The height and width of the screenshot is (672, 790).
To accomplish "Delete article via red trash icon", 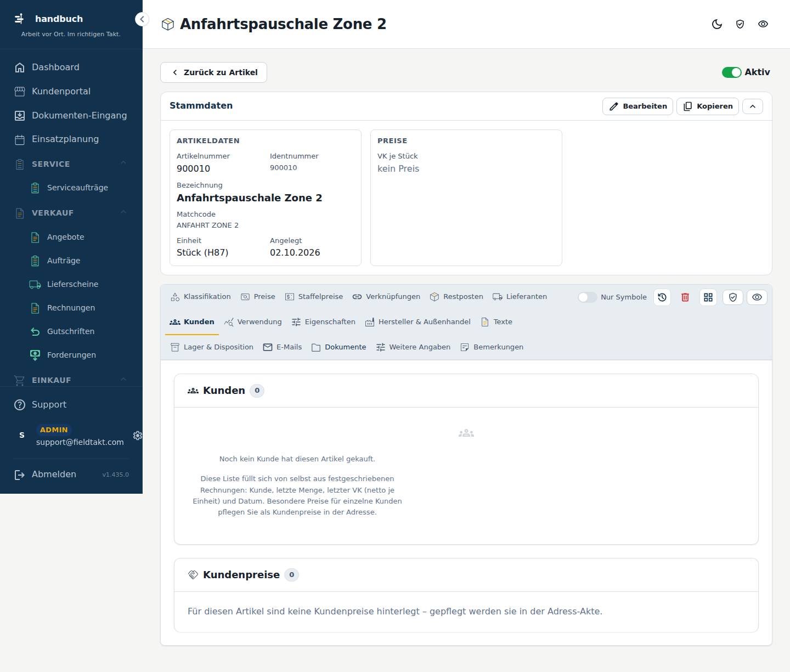I will tap(685, 297).
